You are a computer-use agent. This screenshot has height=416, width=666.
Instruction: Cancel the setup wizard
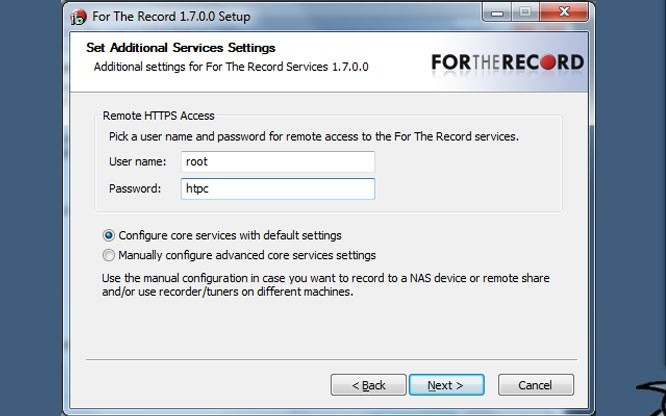point(535,385)
